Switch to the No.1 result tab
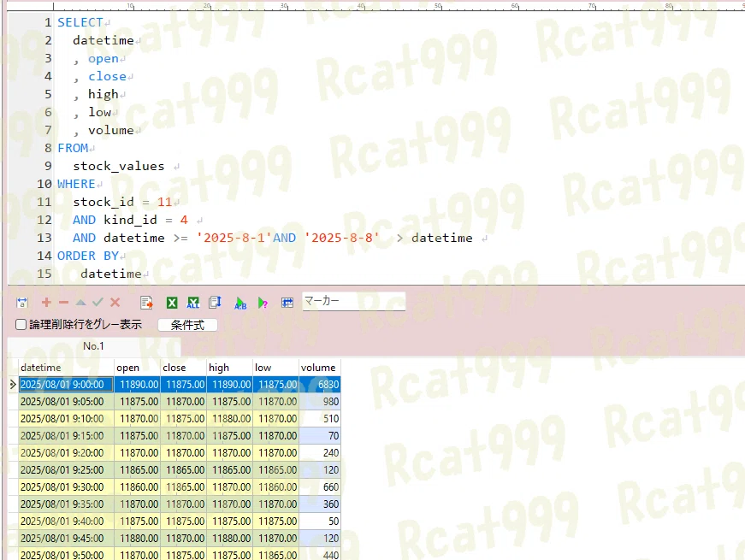 93,346
